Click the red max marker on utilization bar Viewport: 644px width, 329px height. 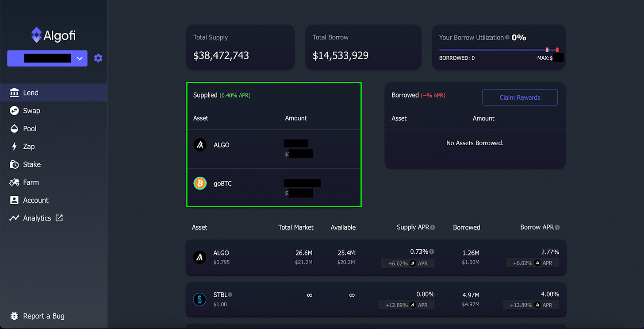point(557,50)
